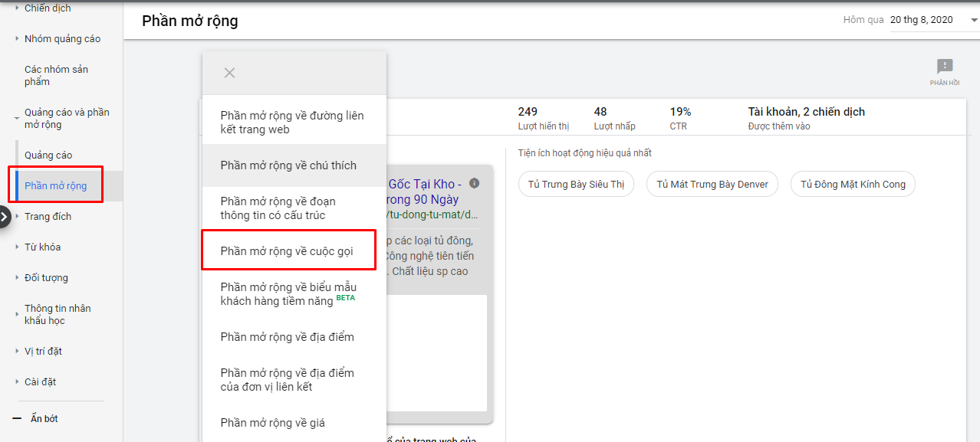The image size is (980, 442).
Task: Click the minus icon beside Ẩn bớt
Action: pos(17,419)
